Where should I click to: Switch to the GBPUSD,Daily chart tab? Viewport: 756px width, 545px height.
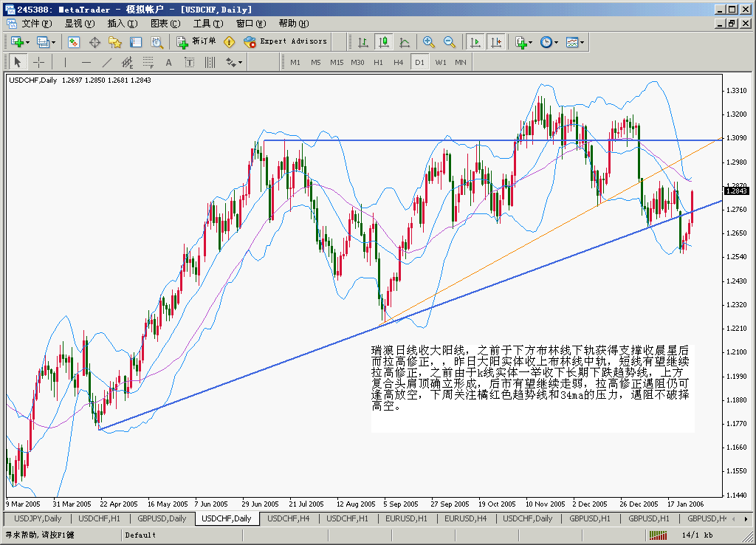pos(162,518)
